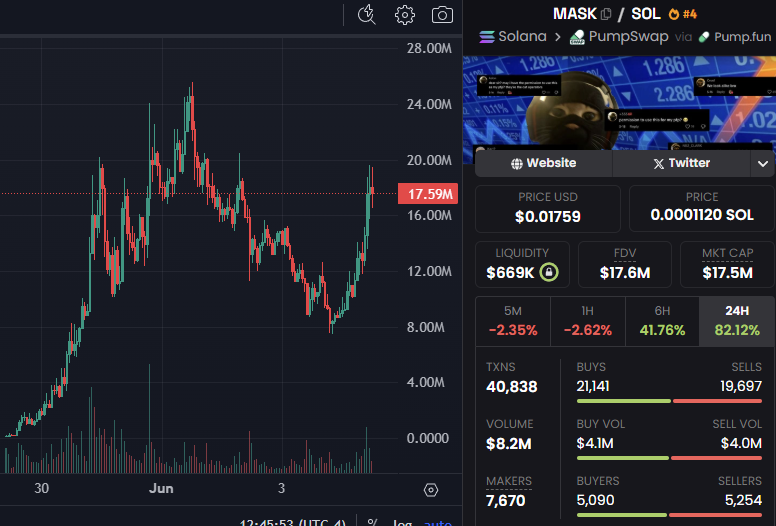776x526 pixels.
Task: Click the Solana chain logo
Action: (x=486, y=37)
